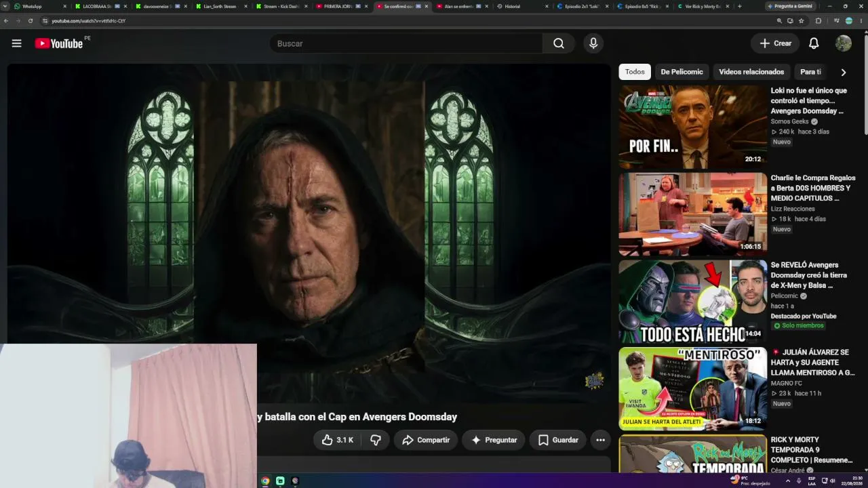
Task: Open 'Se REVELÓ Avengers Doomsday' video title
Action: tap(809, 275)
